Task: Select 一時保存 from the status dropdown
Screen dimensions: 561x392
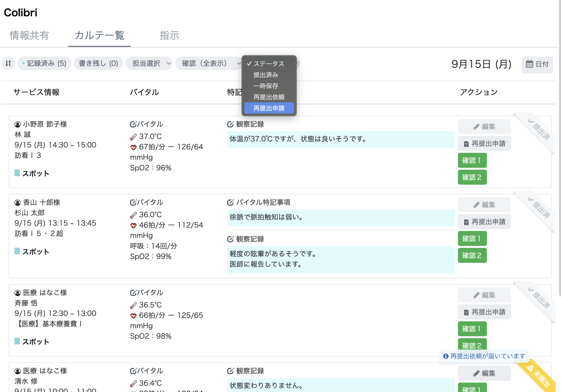Action: 266,86
